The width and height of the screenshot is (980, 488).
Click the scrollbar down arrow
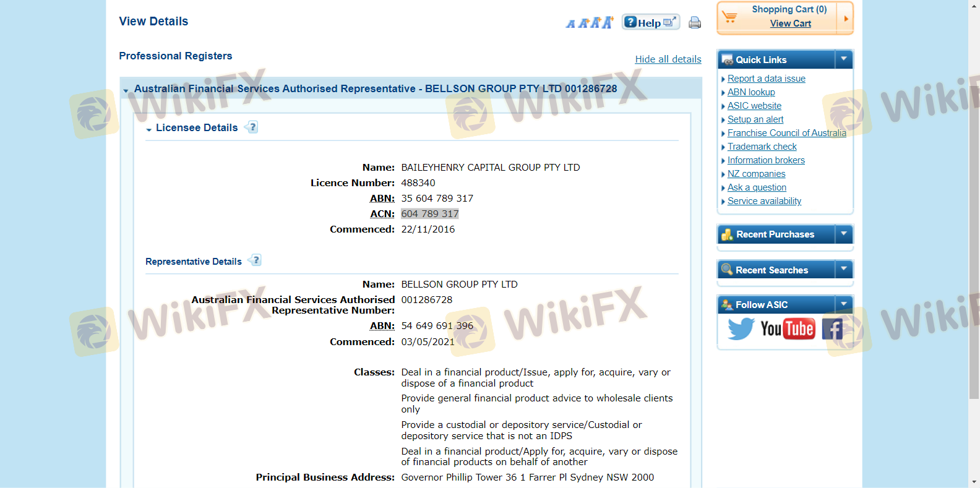point(974,482)
